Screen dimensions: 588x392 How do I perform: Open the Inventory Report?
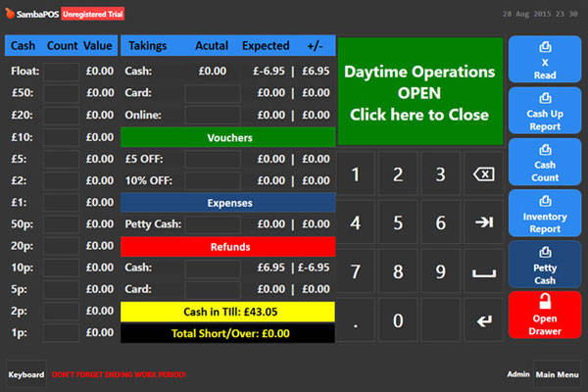click(x=545, y=213)
